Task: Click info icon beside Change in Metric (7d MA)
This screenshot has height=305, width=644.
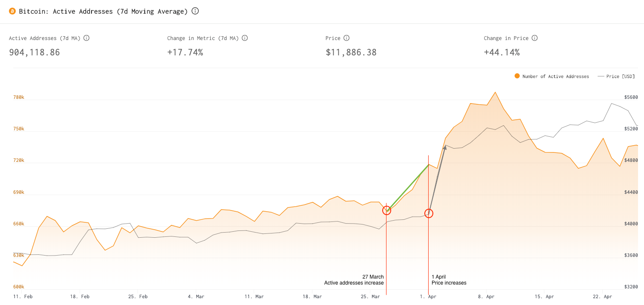Action: (x=245, y=38)
